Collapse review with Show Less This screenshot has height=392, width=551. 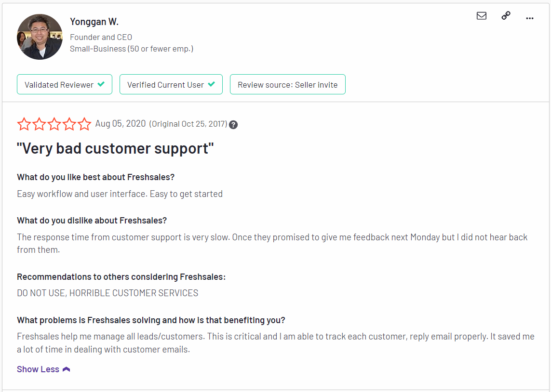click(38, 369)
